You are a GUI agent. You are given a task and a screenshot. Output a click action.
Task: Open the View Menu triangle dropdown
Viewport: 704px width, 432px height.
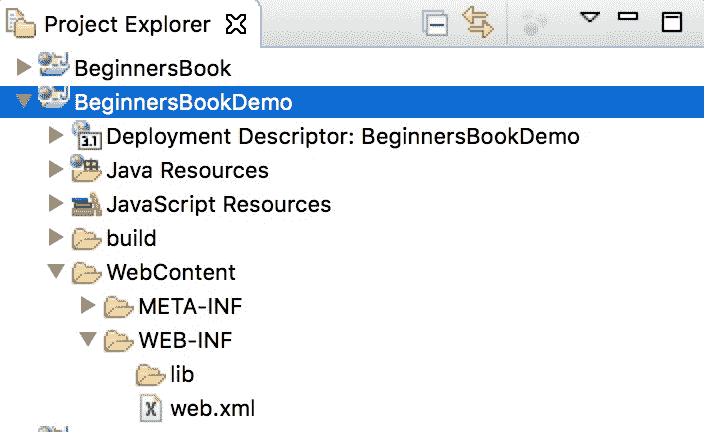[590, 17]
